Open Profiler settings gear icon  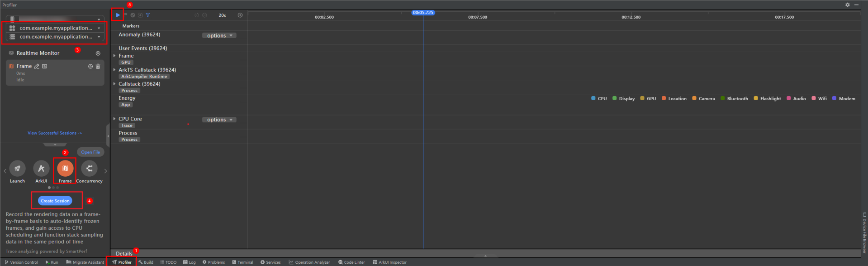click(847, 5)
